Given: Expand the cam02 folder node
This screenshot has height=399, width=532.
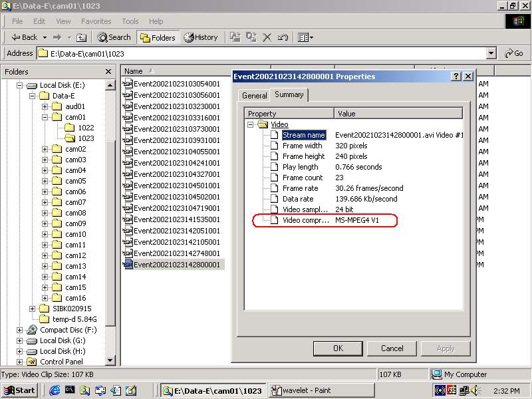Looking at the screenshot, I should [45, 149].
